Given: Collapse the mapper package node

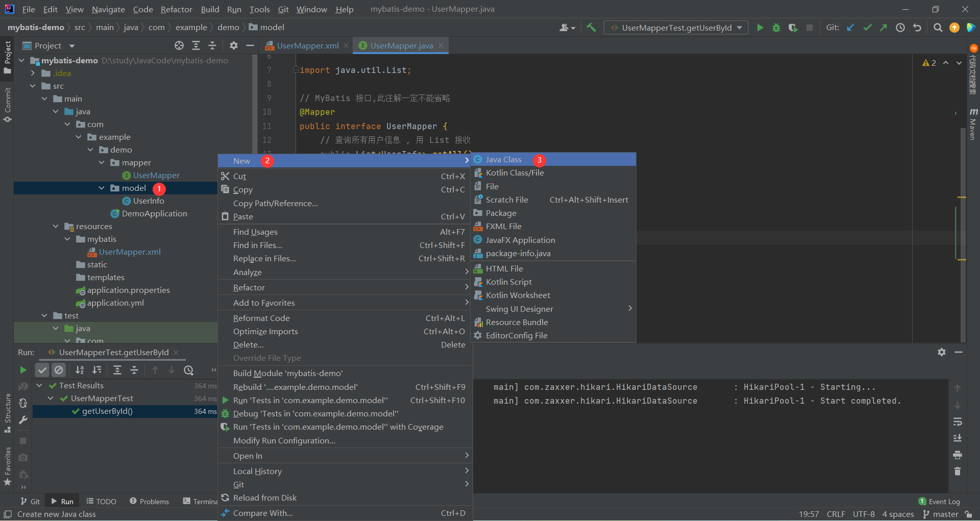Looking at the screenshot, I should pyautogui.click(x=102, y=162).
